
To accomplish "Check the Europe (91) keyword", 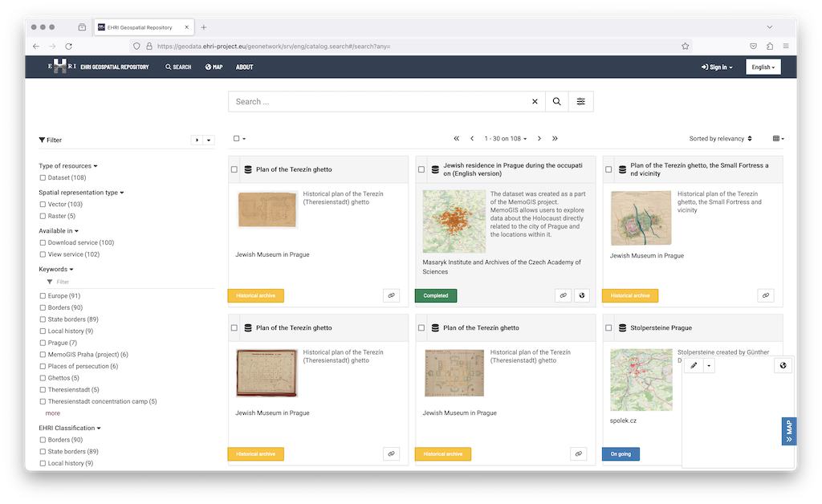I will [x=43, y=296].
